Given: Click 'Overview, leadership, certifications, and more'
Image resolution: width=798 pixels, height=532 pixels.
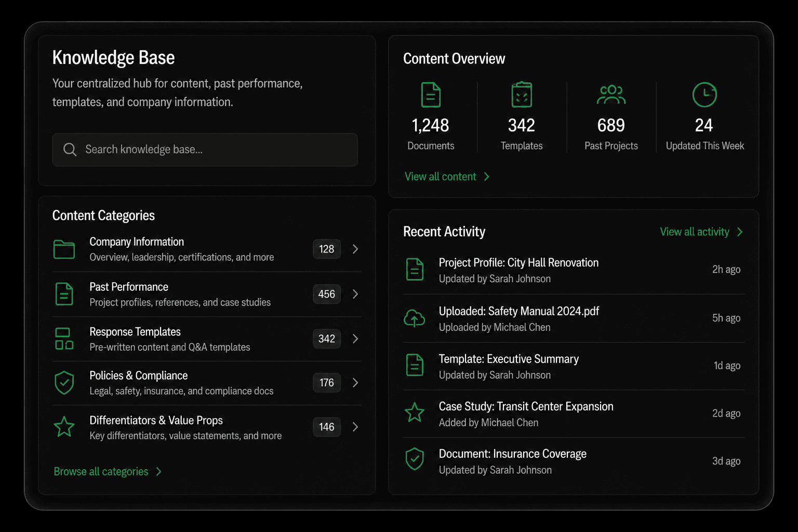Looking at the screenshot, I should [x=181, y=257].
